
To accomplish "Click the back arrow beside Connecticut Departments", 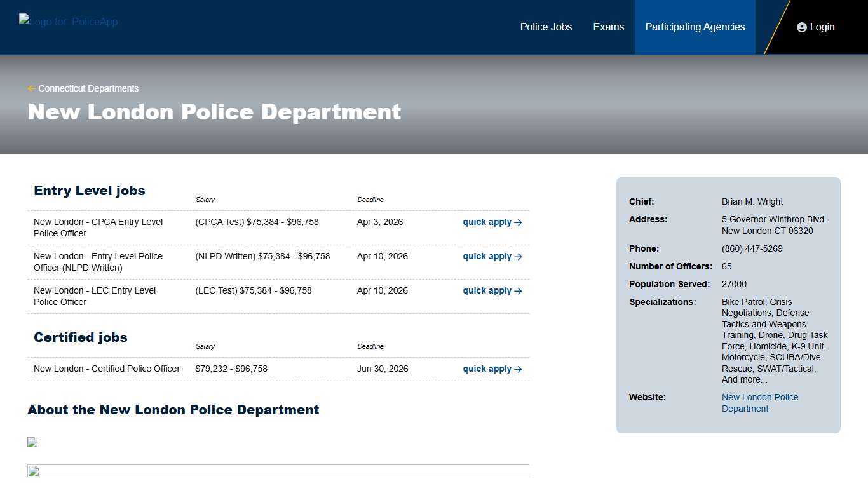I will (31, 88).
